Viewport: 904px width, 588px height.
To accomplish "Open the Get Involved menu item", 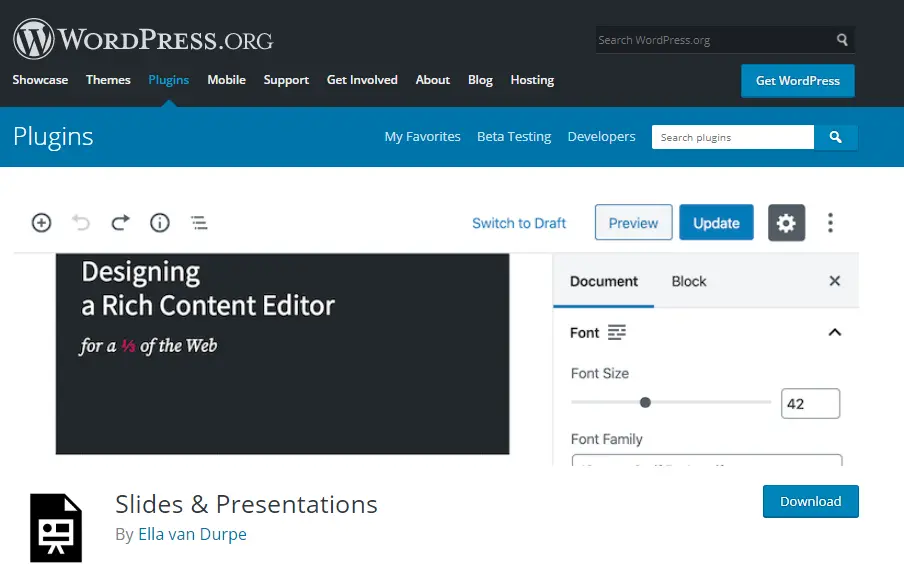I will (362, 80).
